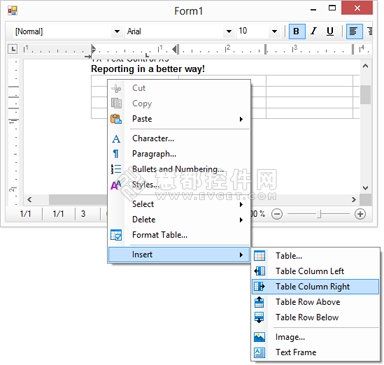Click the Image picture icon
The width and height of the screenshot is (384, 365).
click(259, 337)
